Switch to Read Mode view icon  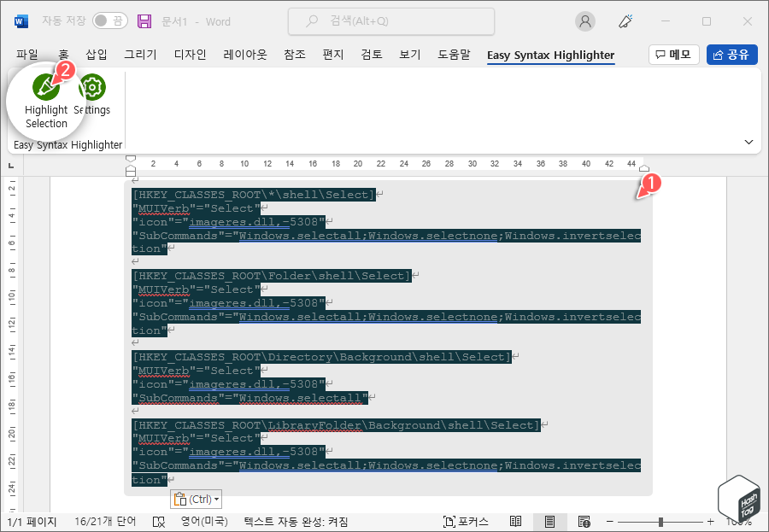(x=515, y=521)
